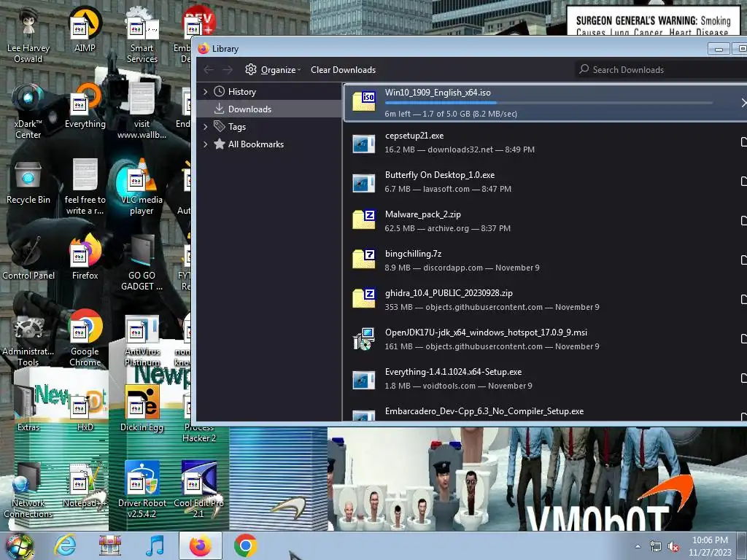Open the Recycle Bin
The image size is (747, 560).
[28, 182]
